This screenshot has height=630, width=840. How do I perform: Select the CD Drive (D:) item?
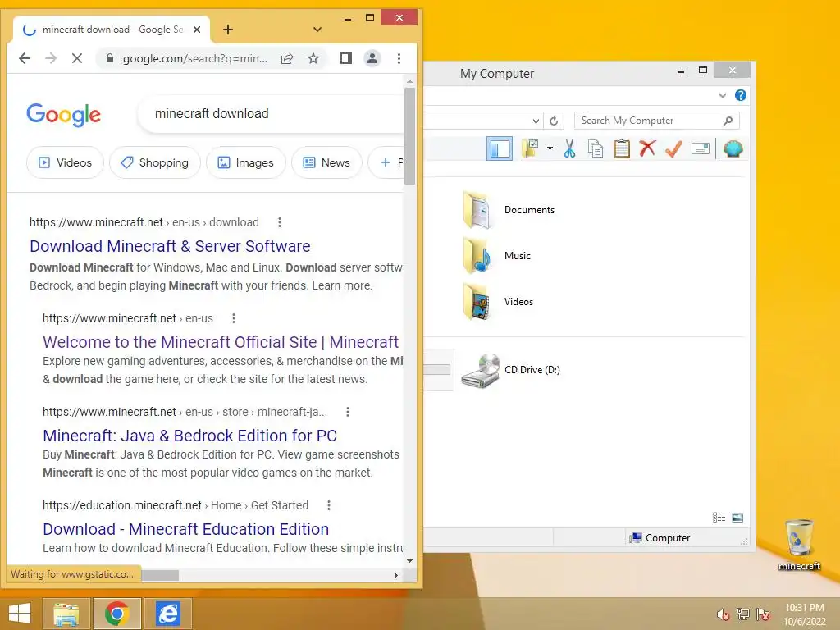click(x=510, y=370)
